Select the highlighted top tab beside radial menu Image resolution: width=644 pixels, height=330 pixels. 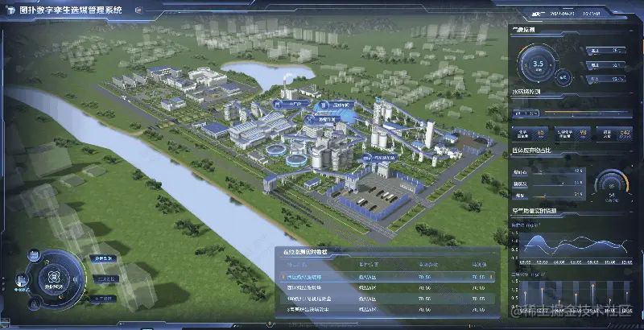point(103,259)
